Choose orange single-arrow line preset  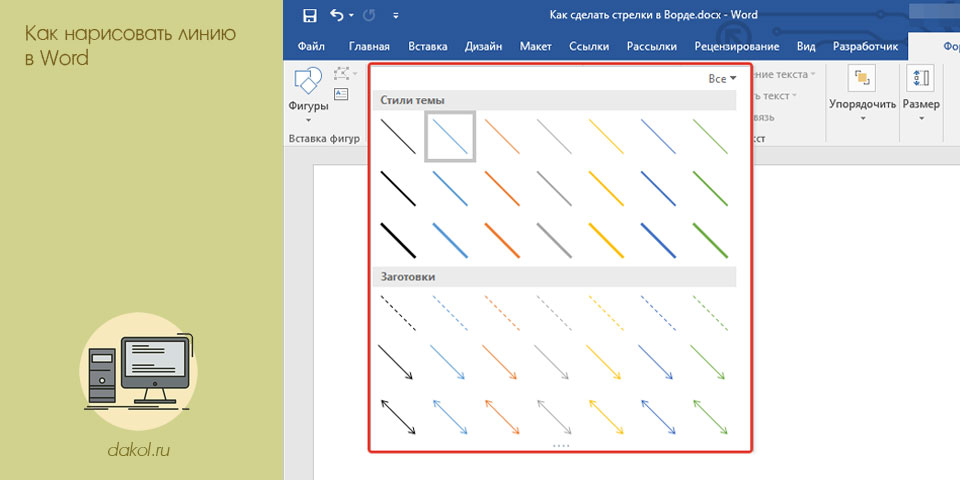click(x=500, y=362)
